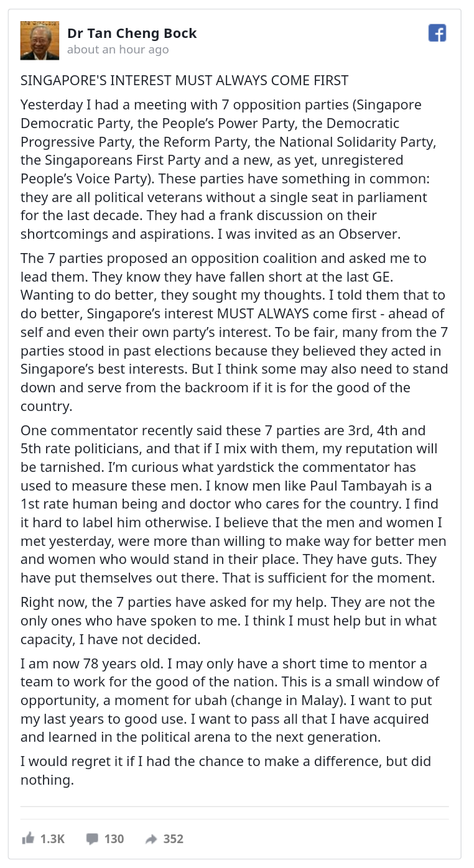Click the sentence 'I would regret it'
Viewport: 474px width, 868px height.
tap(226, 770)
